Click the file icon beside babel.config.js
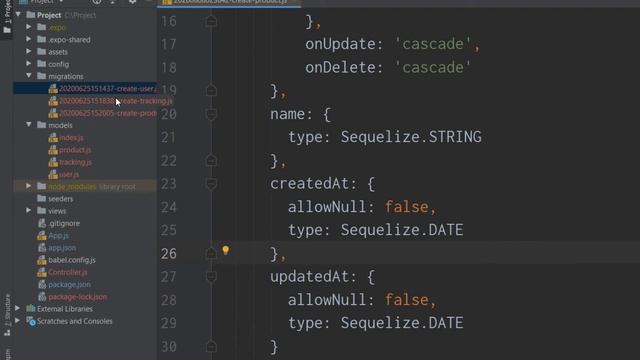The image size is (640, 360). click(x=42, y=260)
